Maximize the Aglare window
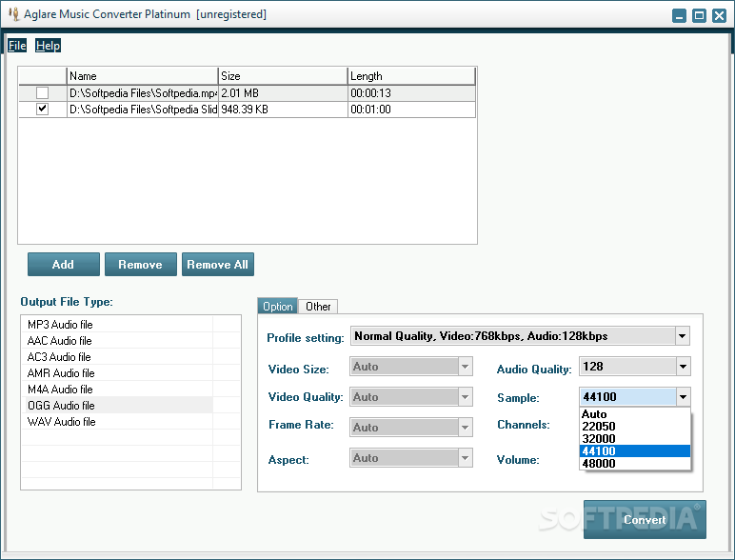 699,16
